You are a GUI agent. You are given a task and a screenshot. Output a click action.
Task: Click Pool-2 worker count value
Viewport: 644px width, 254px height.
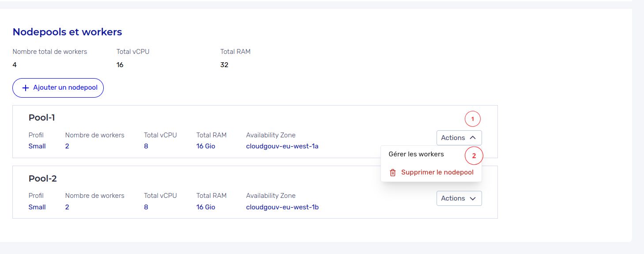[67, 207]
